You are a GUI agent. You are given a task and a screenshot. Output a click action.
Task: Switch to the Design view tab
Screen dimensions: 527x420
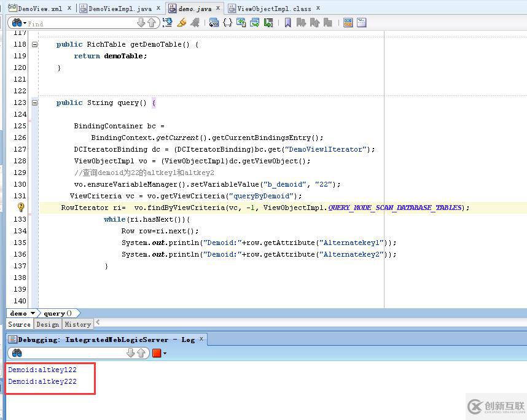48,324
